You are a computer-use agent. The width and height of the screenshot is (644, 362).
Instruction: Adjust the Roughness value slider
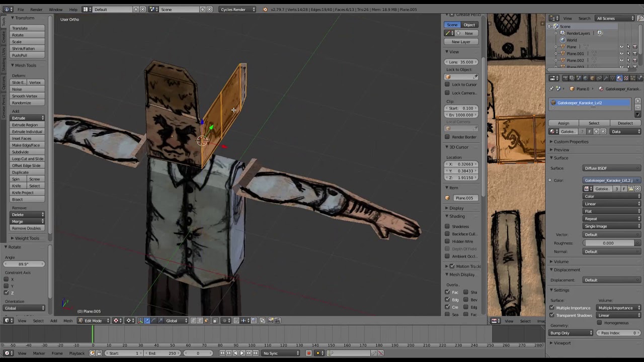612,243
